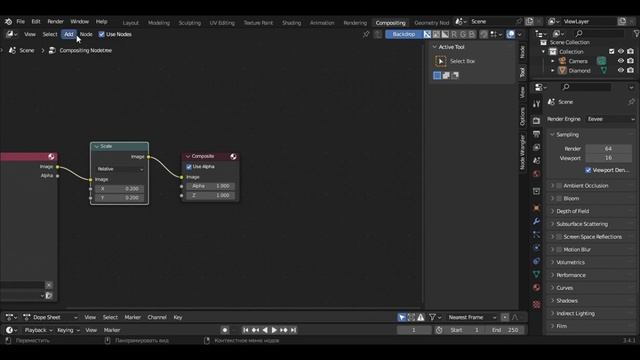Open the Node Wrangler sidebar tab

click(x=522, y=152)
